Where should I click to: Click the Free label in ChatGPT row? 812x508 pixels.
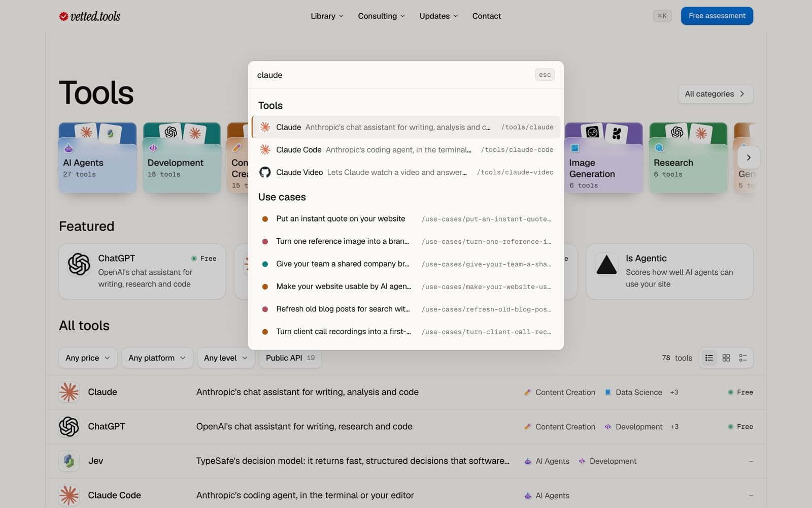click(740, 427)
